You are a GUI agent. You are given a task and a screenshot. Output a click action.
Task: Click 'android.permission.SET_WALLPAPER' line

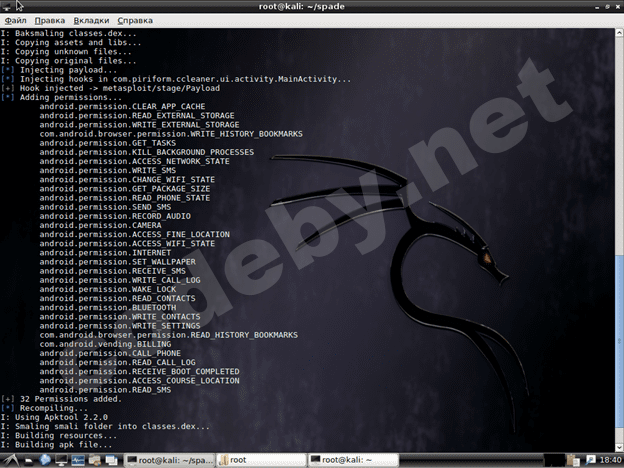pyautogui.click(x=117, y=261)
